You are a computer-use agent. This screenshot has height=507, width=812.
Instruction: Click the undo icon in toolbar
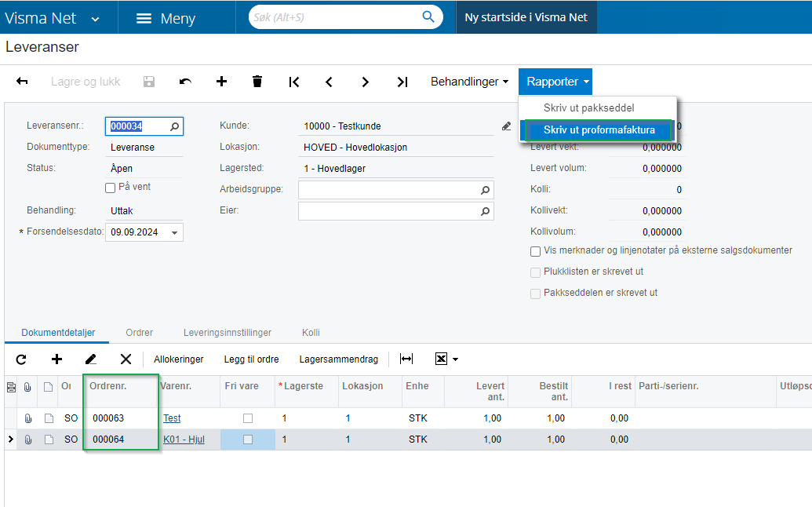pyautogui.click(x=185, y=82)
